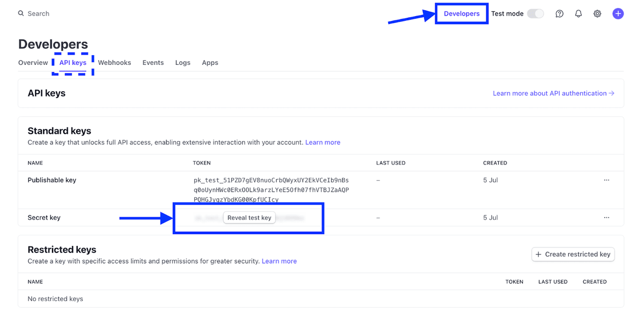The image size is (644, 321).
Task: Open the Apps tab
Action: click(x=210, y=62)
